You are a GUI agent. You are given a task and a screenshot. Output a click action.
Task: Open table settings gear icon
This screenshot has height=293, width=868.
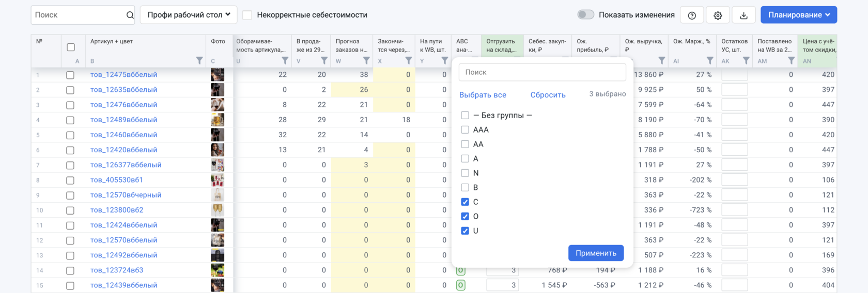point(718,15)
